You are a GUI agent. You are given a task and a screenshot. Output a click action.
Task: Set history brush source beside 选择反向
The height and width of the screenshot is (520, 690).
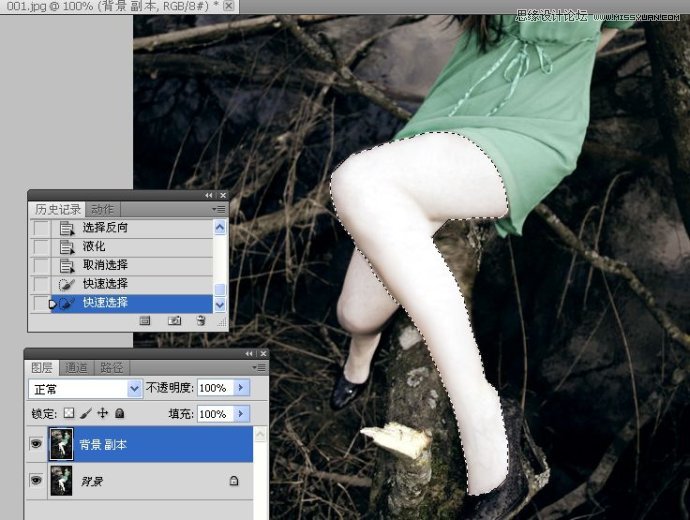41,228
